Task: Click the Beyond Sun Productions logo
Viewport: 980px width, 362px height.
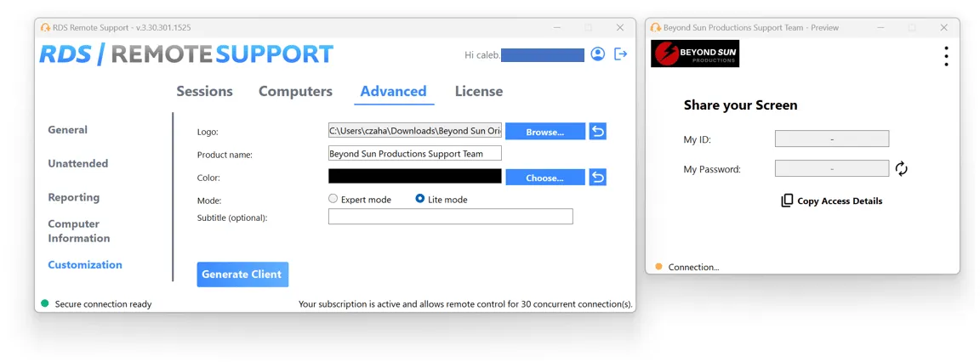Action: click(695, 54)
